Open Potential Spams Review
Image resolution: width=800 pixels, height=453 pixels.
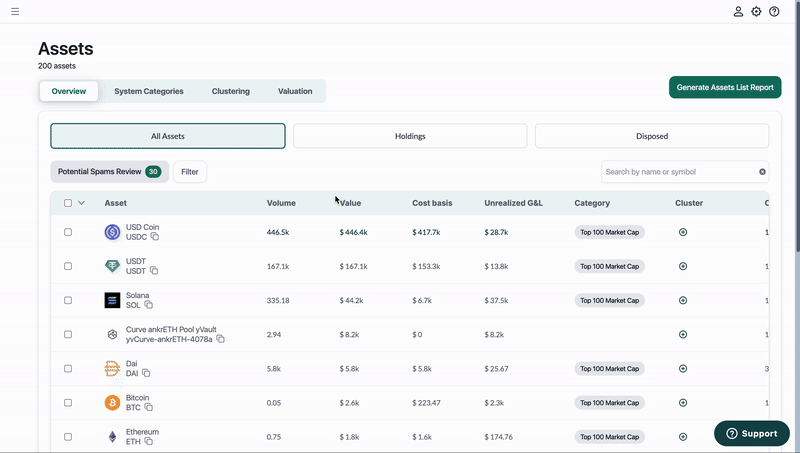pos(110,172)
